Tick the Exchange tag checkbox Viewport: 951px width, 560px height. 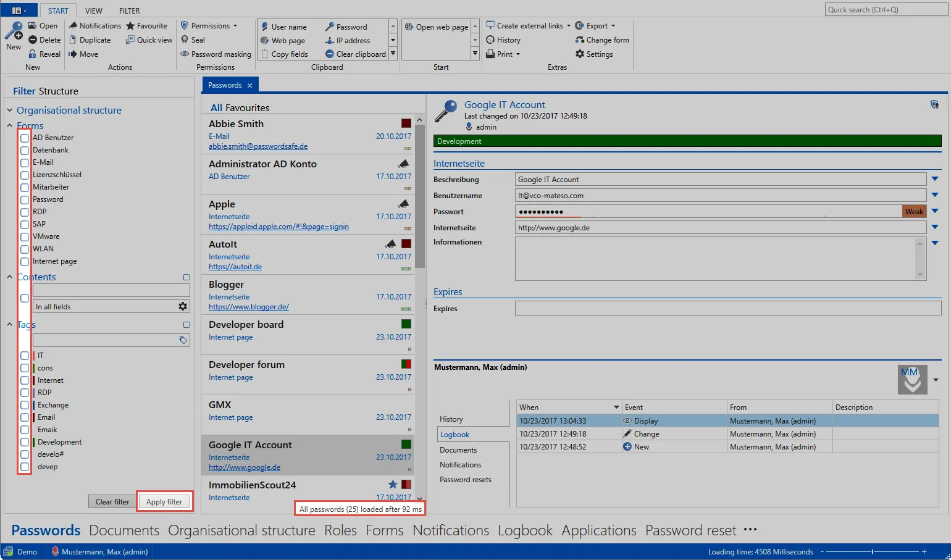coord(24,404)
